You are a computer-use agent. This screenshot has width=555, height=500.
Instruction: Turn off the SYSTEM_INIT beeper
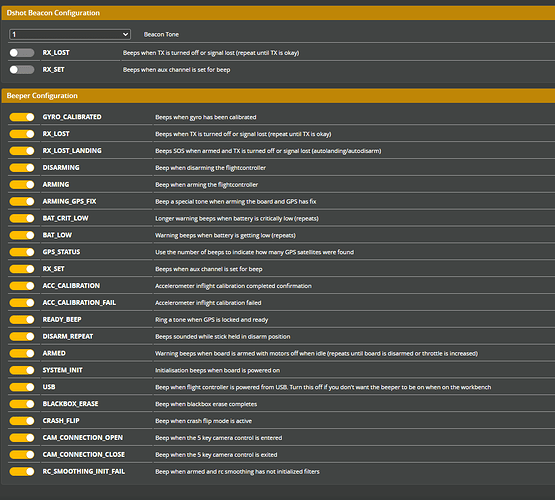pyautogui.click(x=22, y=370)
